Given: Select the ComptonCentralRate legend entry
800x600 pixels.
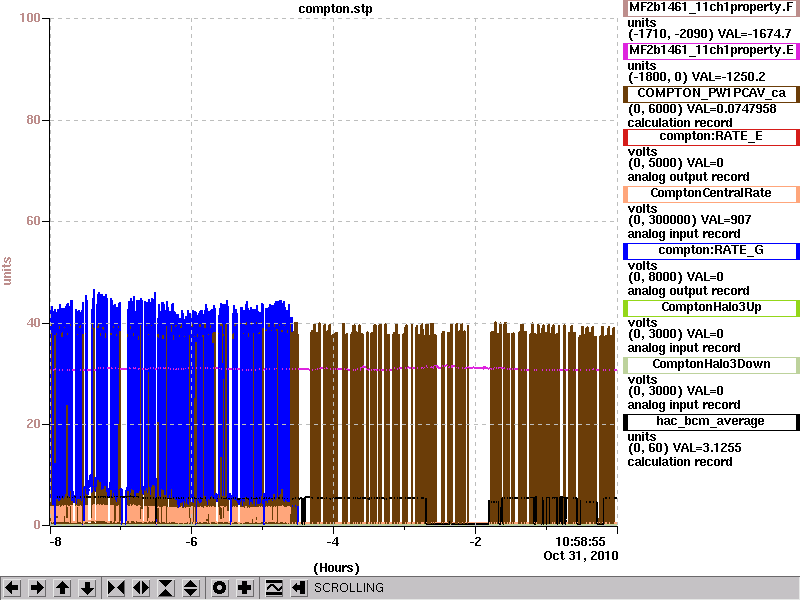Looking at the screenshot, I should click(x=711, y=193).
